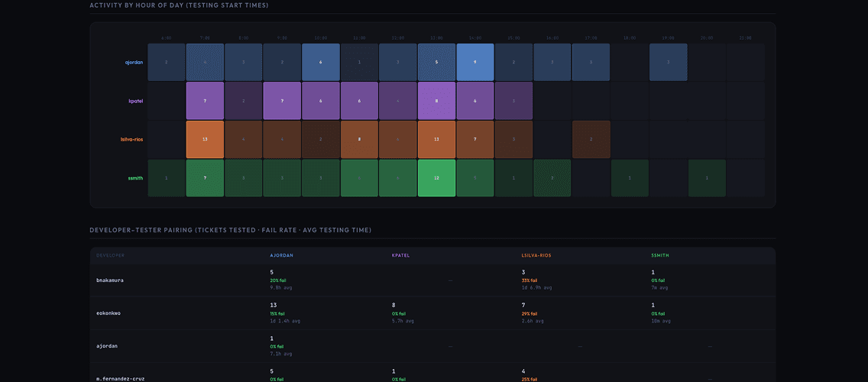This screenshot has width=868, height=382.
Task: Click '2.6h avg' in eokonkwo row
Action: click(532, 321)
